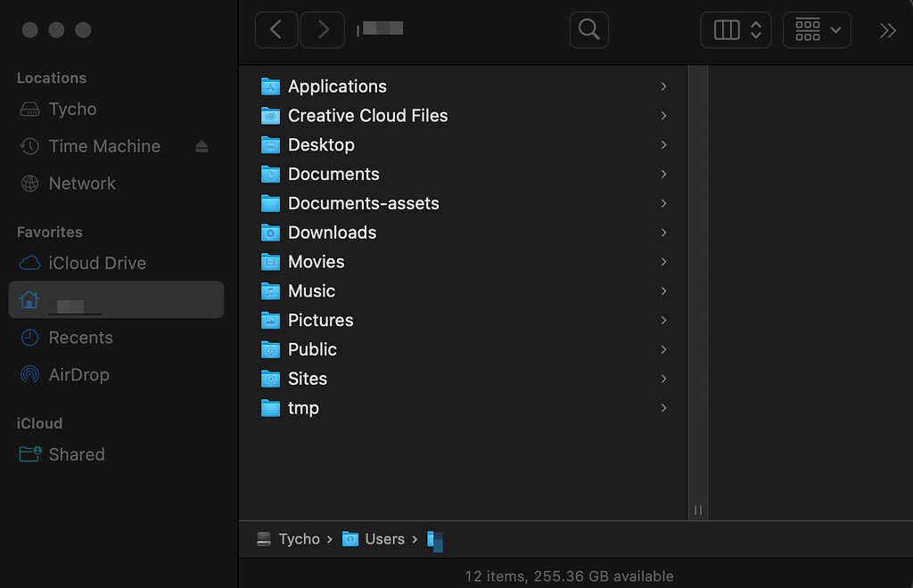Select the Documents folder
The width and height of the screenshot is (913, 588).
click(x=333, y=175)
